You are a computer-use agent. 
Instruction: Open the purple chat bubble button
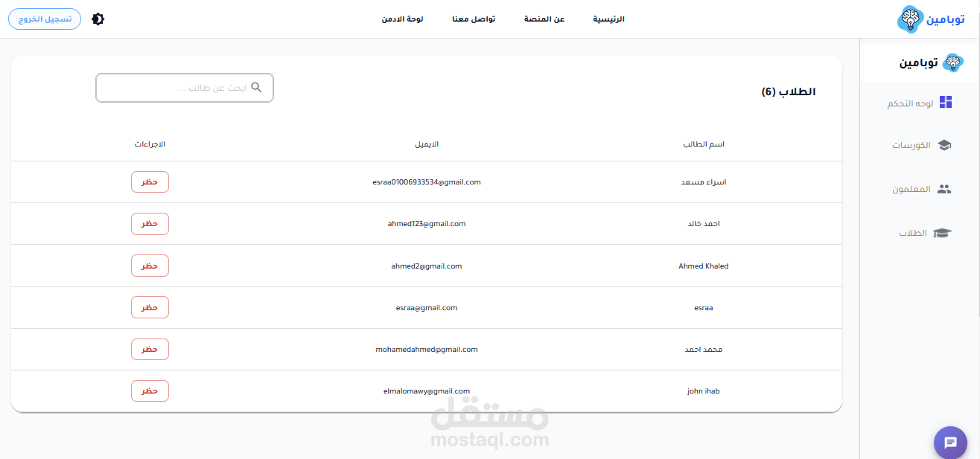click(x=950, y=443)
